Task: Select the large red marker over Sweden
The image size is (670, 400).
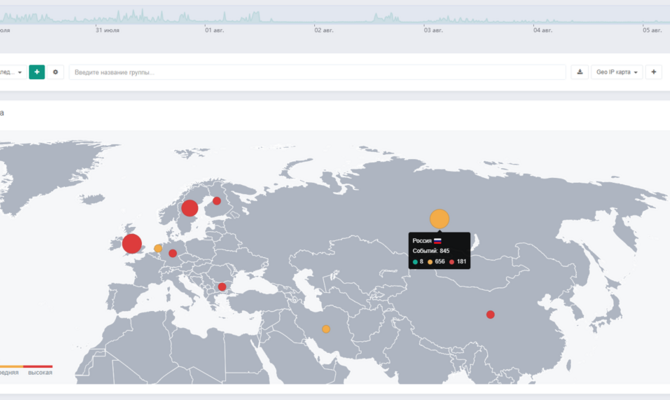Action: pos(189,208)
